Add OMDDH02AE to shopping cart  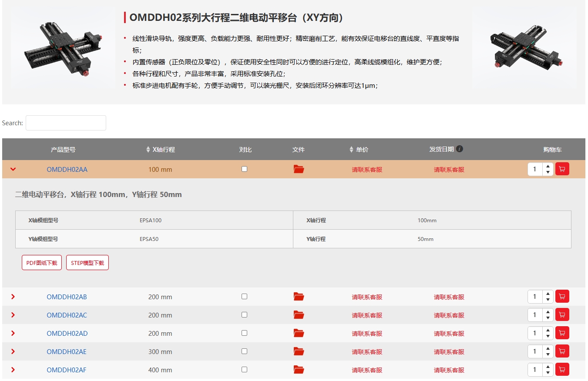pyautogui.click(x=562, y=351)
